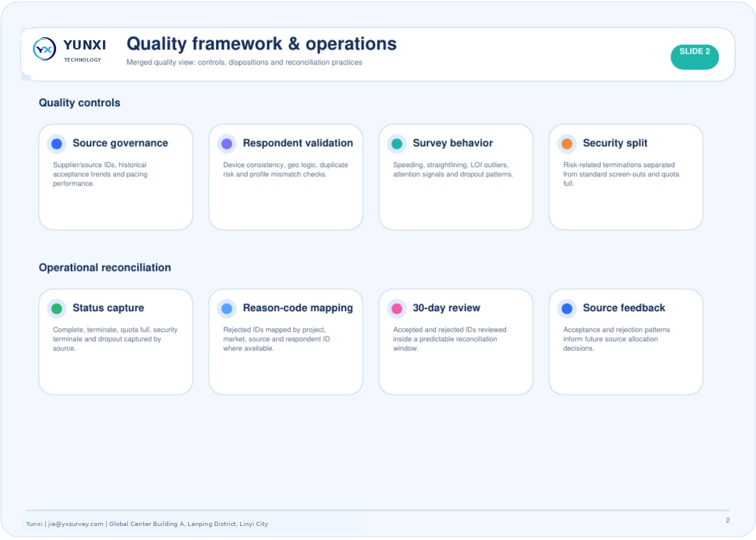Viewport: 756px width, 540px height.
Task: Select the Respondent validation card title
Action: point(298,143)
